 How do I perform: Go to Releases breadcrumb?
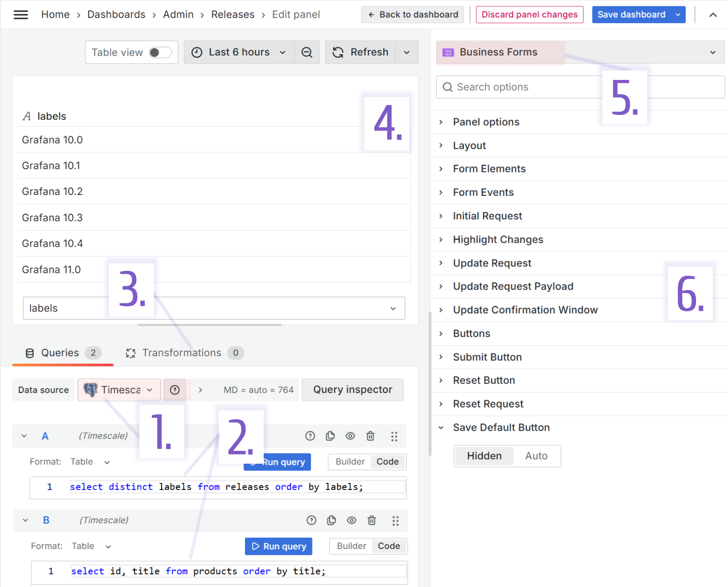(x=233, y=15)
